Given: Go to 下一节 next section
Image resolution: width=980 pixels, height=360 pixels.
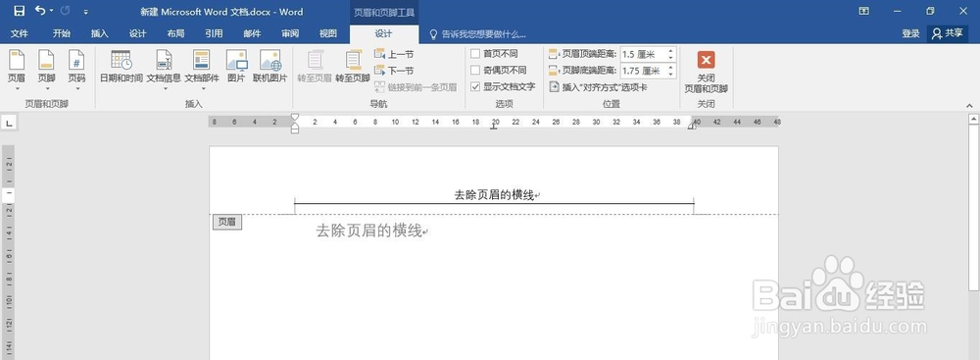Looking at the screenshot, I should tap(394, 71).
